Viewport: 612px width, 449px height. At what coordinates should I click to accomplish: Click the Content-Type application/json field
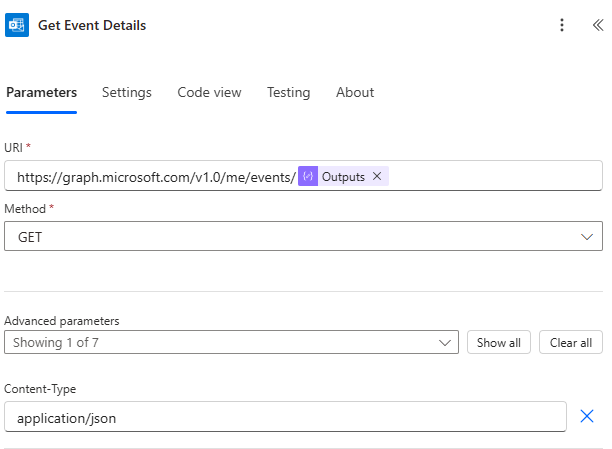[x=285, y=417]
